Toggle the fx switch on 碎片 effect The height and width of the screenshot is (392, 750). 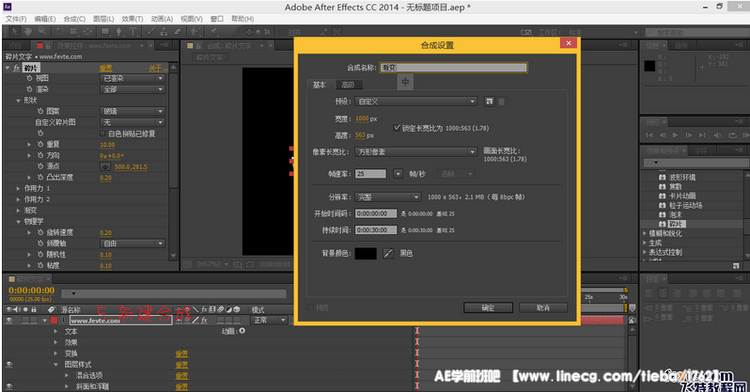pos(16,68)
